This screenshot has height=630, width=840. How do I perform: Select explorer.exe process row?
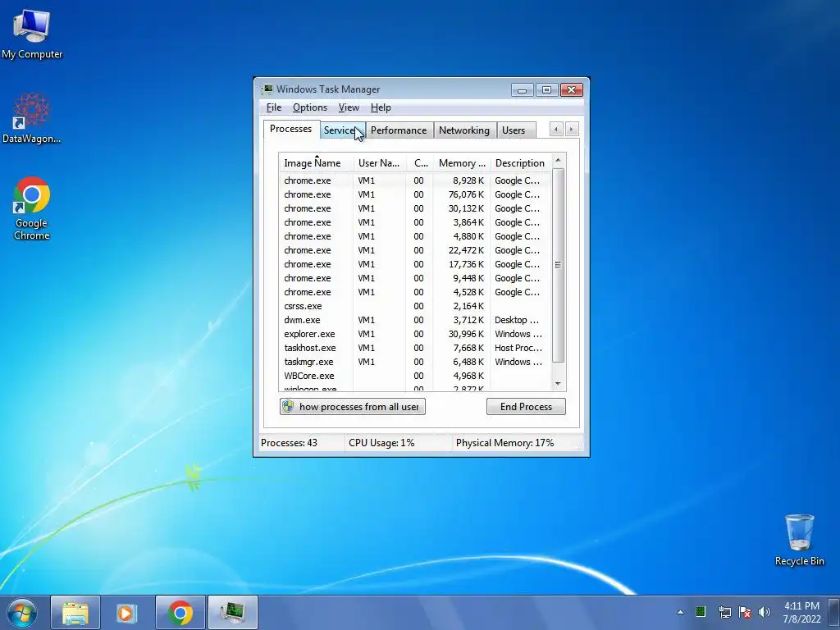(415, 334)
